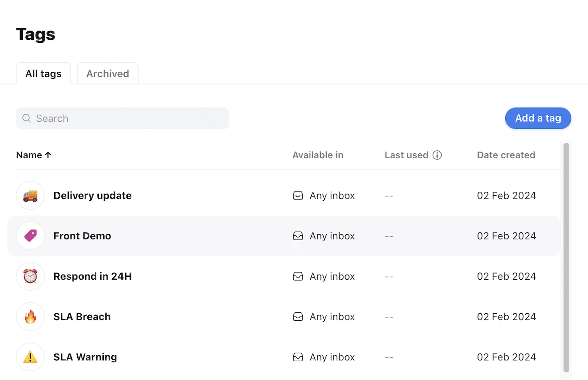The width and height of the screenshot is (588, 380).
Task: Click the pink tag icon for Front Demo
Action: (30, 236)
